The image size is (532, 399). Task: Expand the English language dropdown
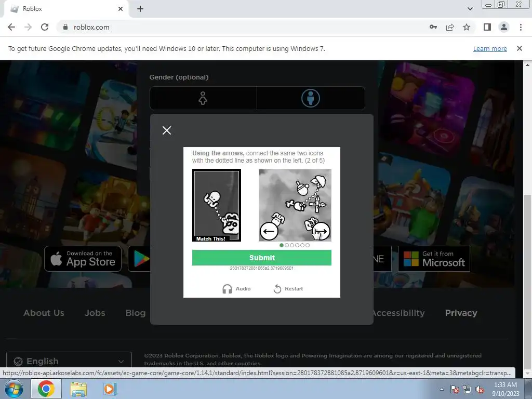point(69,361)
